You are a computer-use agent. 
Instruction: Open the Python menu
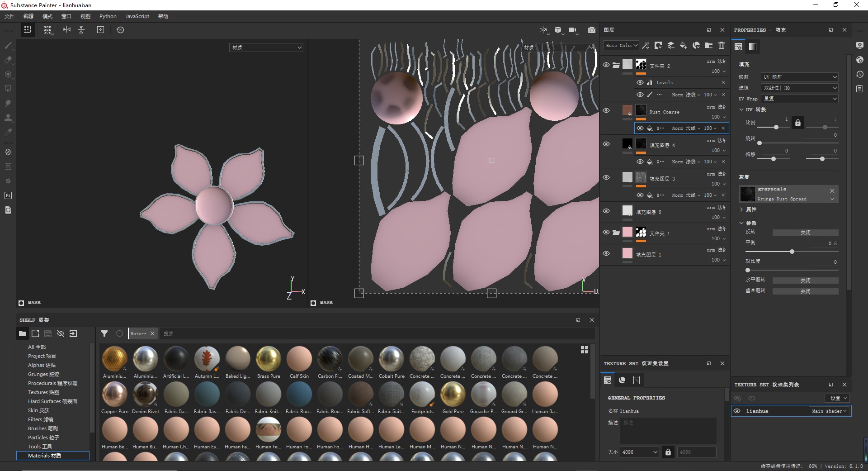click(108, 16)
